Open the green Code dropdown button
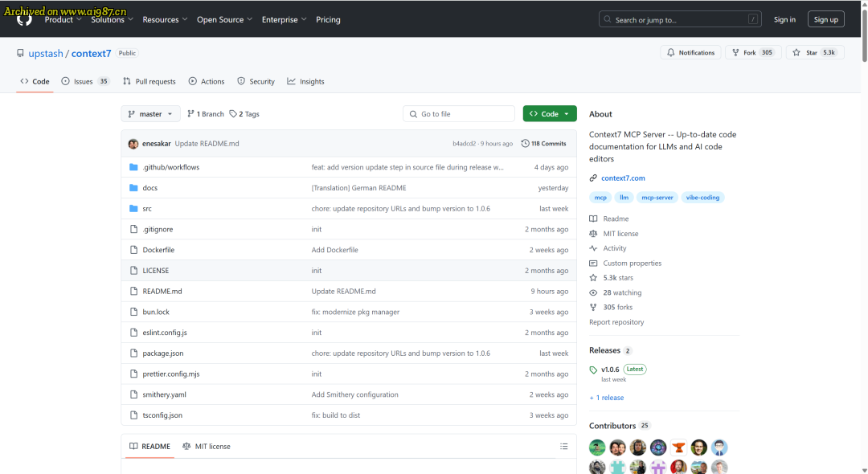Viewport: 868px width, 474px height. point(550,114)
